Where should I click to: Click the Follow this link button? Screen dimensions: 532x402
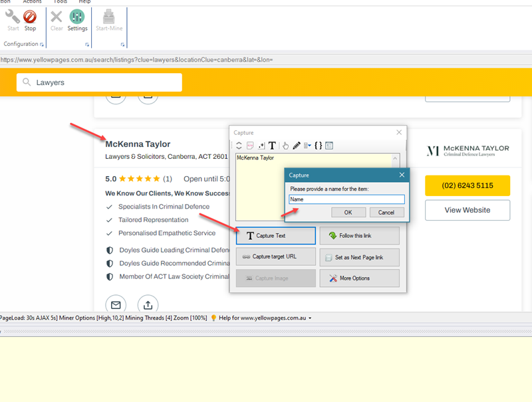[359, 235]
